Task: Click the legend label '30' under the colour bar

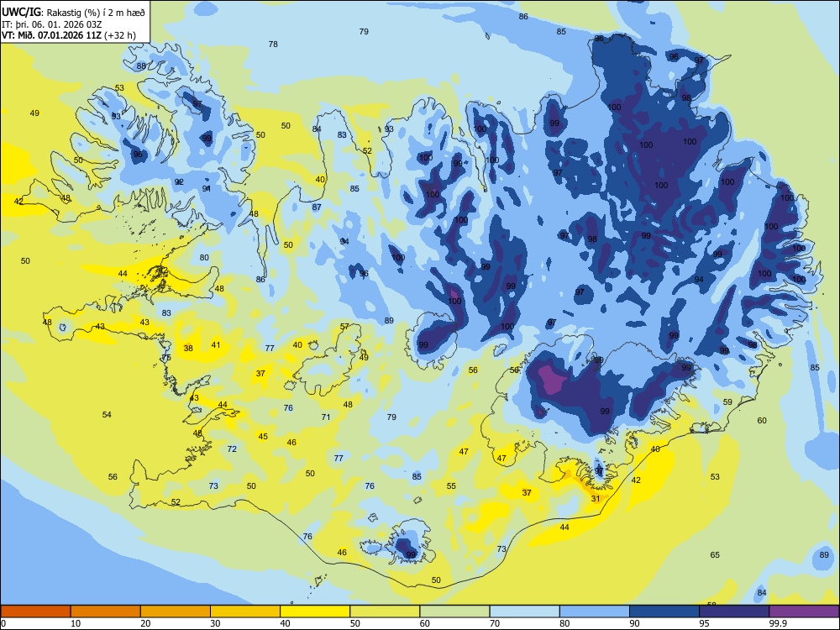Action: tap(215, 623)
